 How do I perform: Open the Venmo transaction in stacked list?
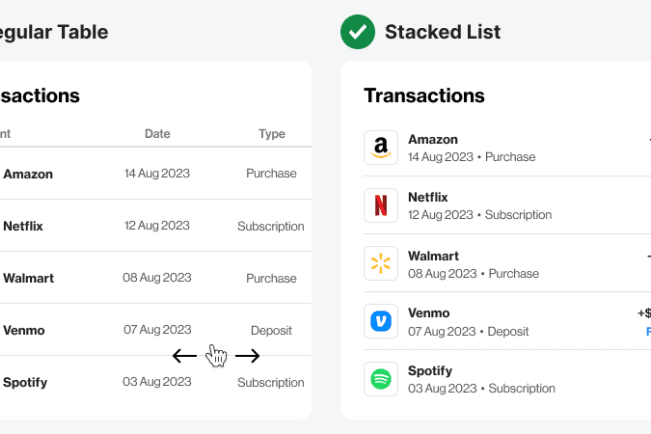coord(500,322)
